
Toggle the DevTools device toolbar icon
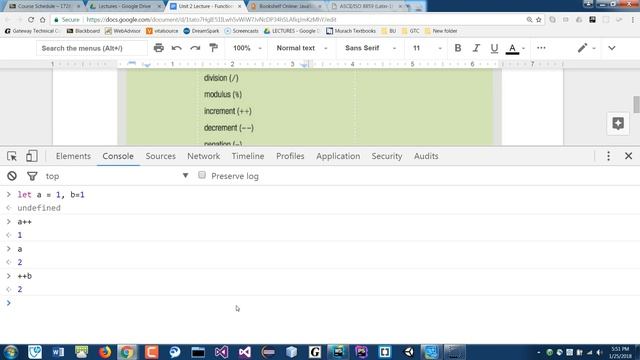pyautogui.click(x=31, y=156)
